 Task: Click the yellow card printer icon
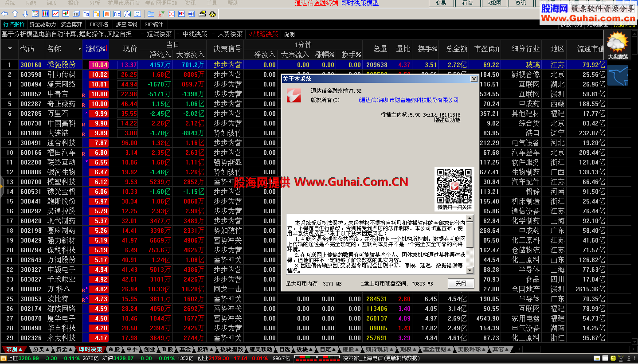[202, 14]
